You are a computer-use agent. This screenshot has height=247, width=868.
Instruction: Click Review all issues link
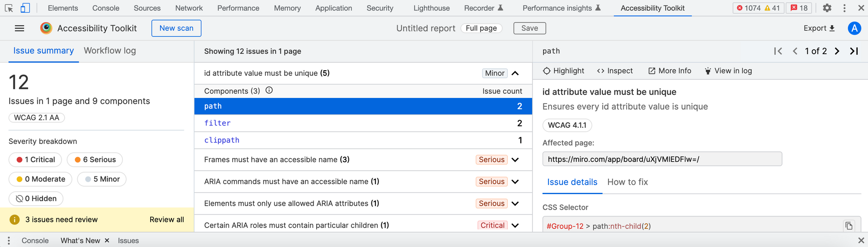[x=167, y=220]
